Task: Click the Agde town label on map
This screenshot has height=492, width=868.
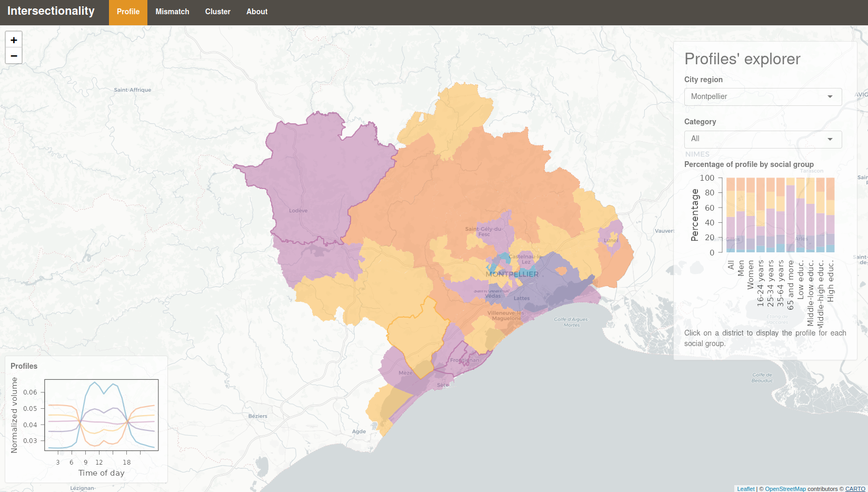Action: (359, 431)
